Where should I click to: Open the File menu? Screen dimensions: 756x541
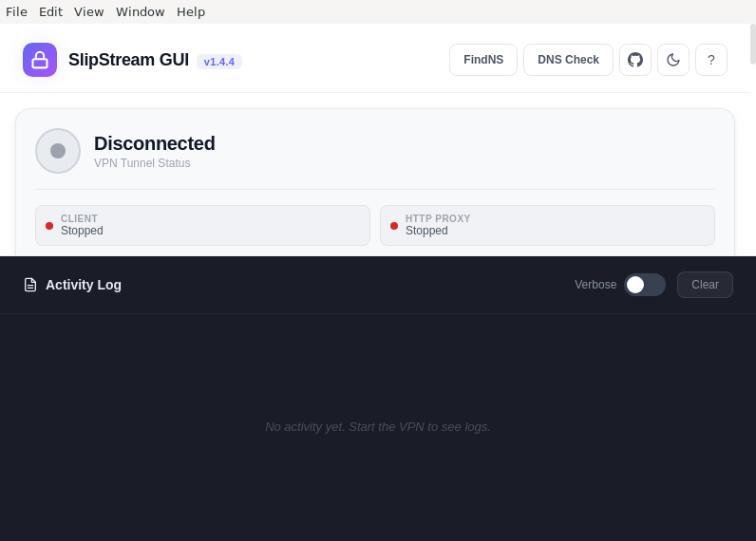16,11
